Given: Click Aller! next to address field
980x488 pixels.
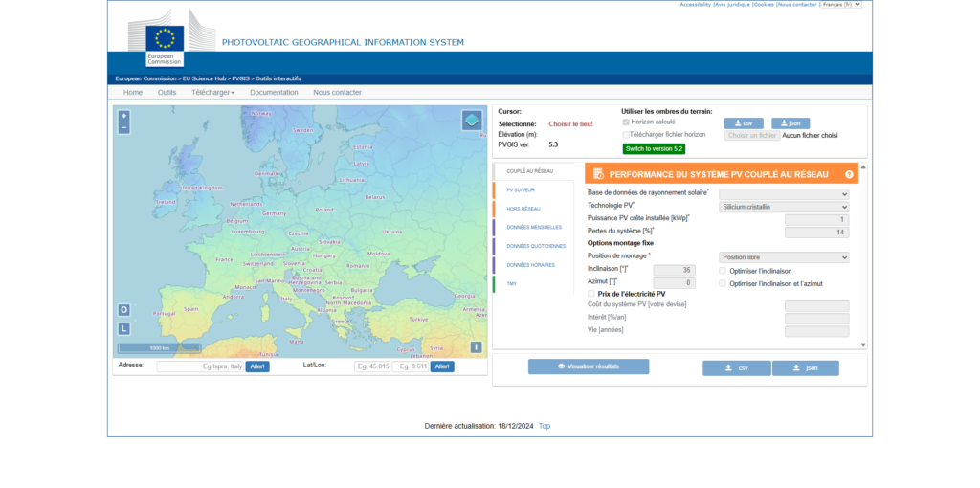Looking at the screenshot, I should point(256,366).
